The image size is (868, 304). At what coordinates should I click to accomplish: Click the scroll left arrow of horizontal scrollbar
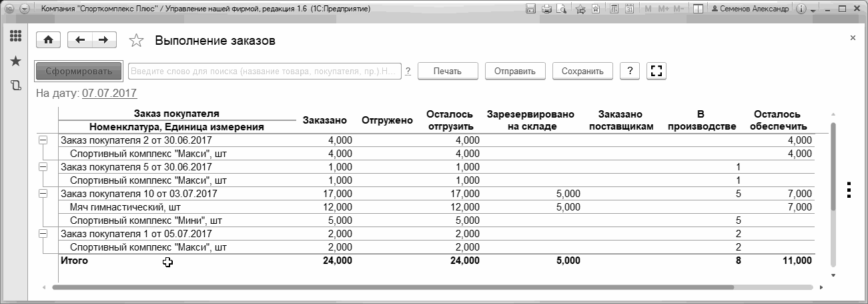tap(44, 288)
